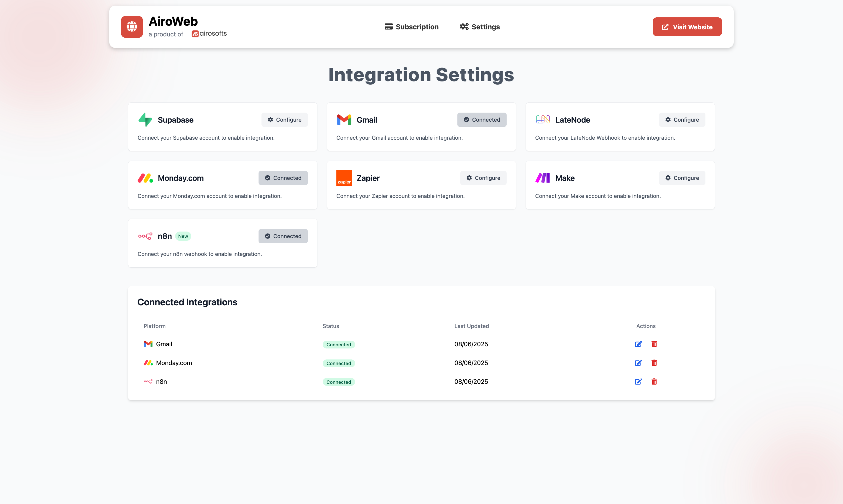Click the Subscription card icon in navbar
843x504 pixels.
point(388,27)
